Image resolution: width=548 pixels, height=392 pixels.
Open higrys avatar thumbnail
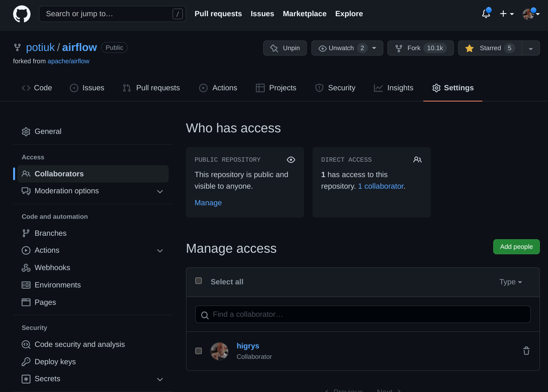point(219,351)
